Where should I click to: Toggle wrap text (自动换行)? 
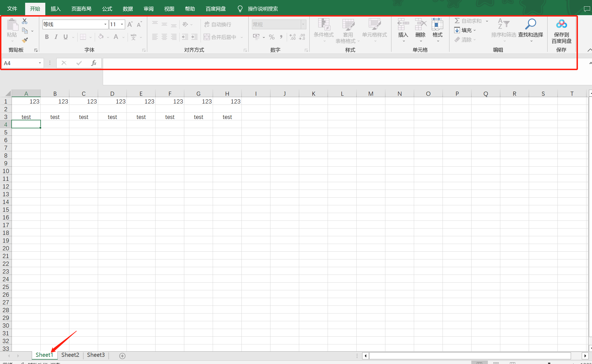218,24
